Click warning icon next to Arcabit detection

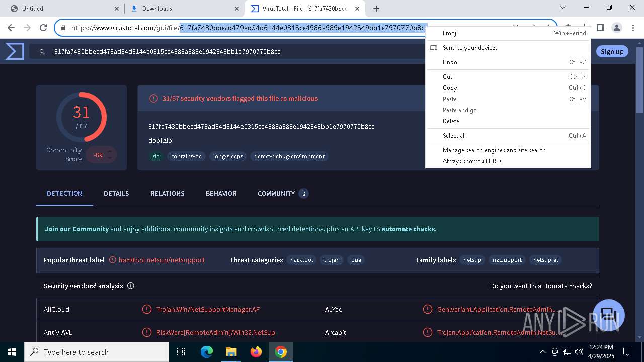[x=427, y=332]
